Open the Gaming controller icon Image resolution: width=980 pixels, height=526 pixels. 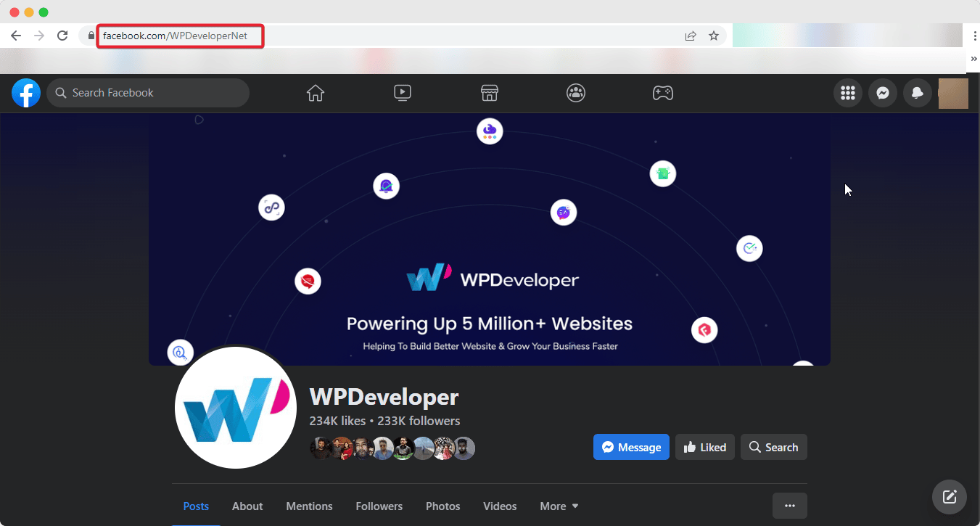click(663, 93)
